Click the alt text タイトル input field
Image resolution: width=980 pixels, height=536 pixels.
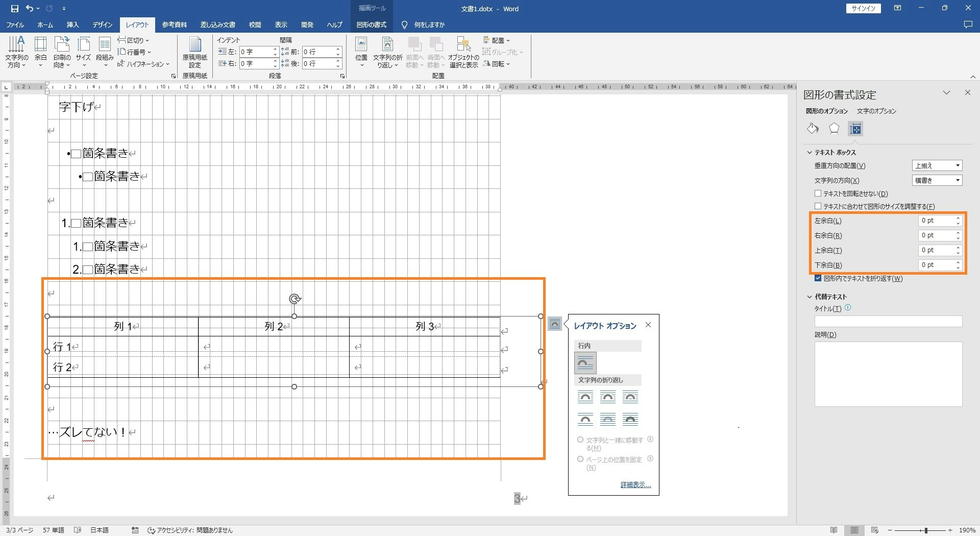[x=888, y=321]
